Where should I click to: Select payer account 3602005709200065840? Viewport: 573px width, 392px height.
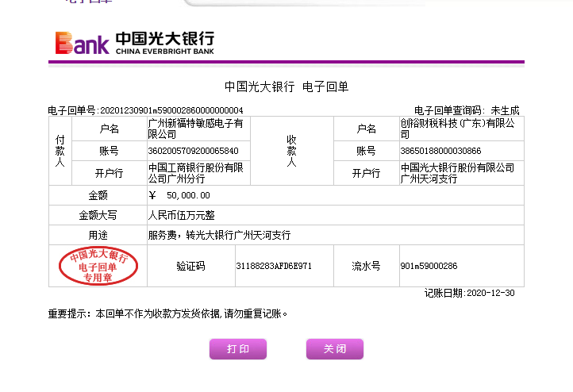(x=194, y=151)
